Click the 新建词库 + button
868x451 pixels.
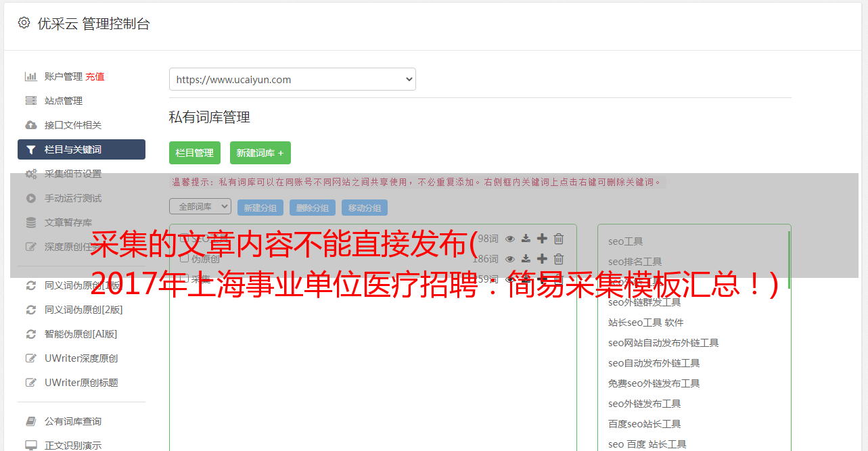260,153
